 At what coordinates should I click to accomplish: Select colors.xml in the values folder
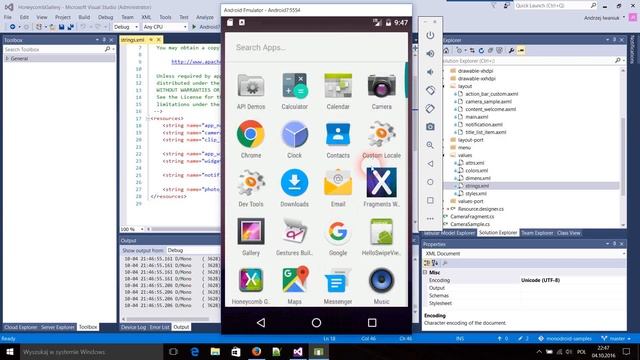tap(476, 171)
